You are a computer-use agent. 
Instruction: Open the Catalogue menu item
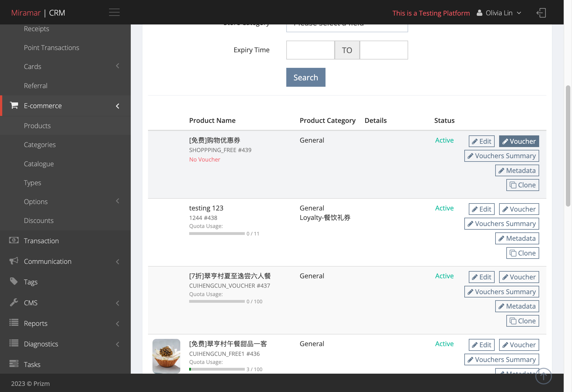pyautogui.click(x=65, y=164)
